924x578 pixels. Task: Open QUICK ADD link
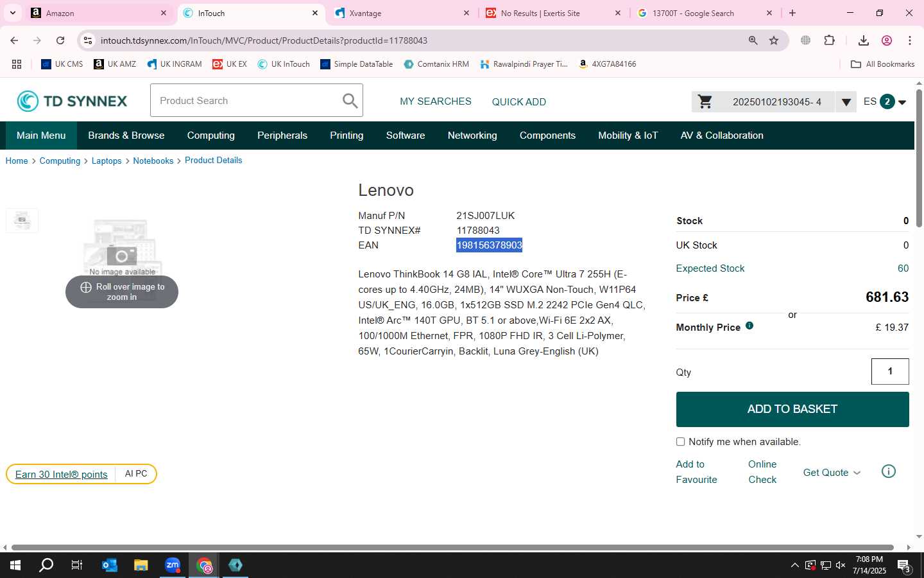coord(519,101)
